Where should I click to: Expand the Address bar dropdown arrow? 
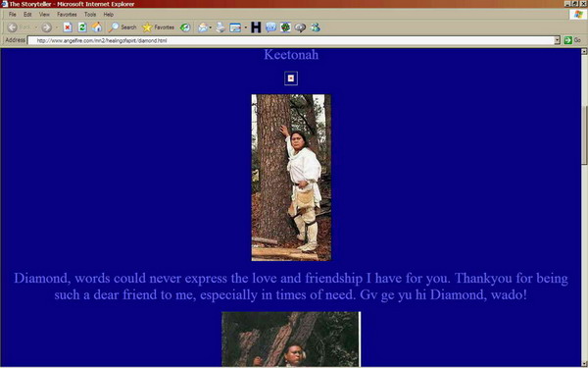pos(557,40)
